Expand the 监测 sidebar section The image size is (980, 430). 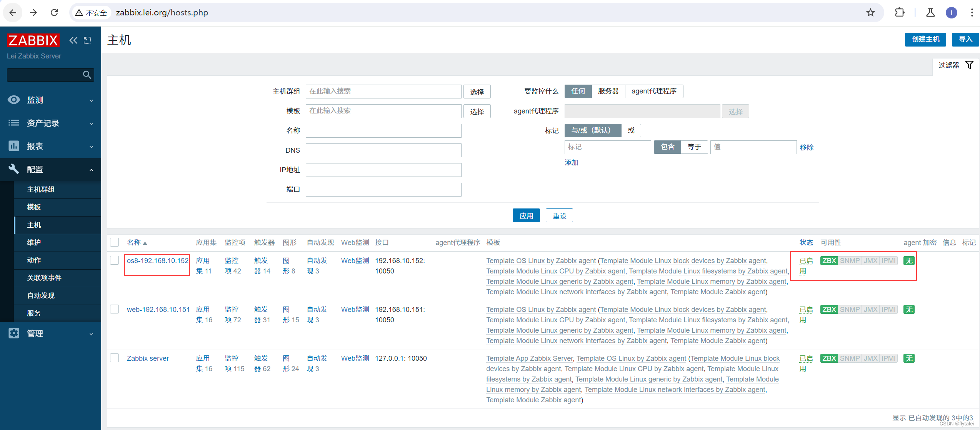coord(50,100)
